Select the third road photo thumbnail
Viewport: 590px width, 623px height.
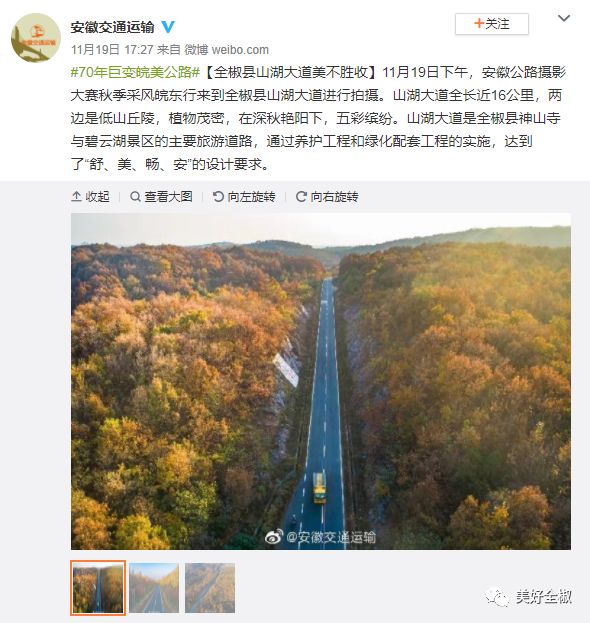coord(210,588)
